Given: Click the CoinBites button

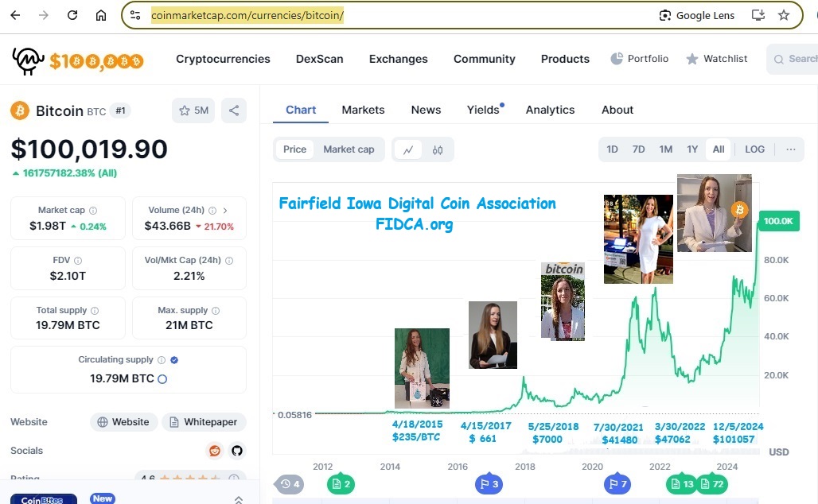Looking at the screenshot, I should 44,498.
